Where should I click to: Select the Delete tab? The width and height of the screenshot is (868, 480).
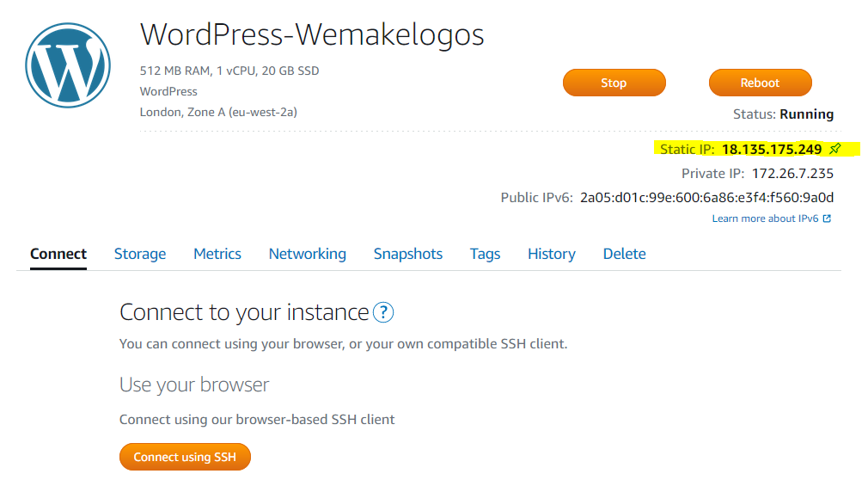[x=624, y=254]
